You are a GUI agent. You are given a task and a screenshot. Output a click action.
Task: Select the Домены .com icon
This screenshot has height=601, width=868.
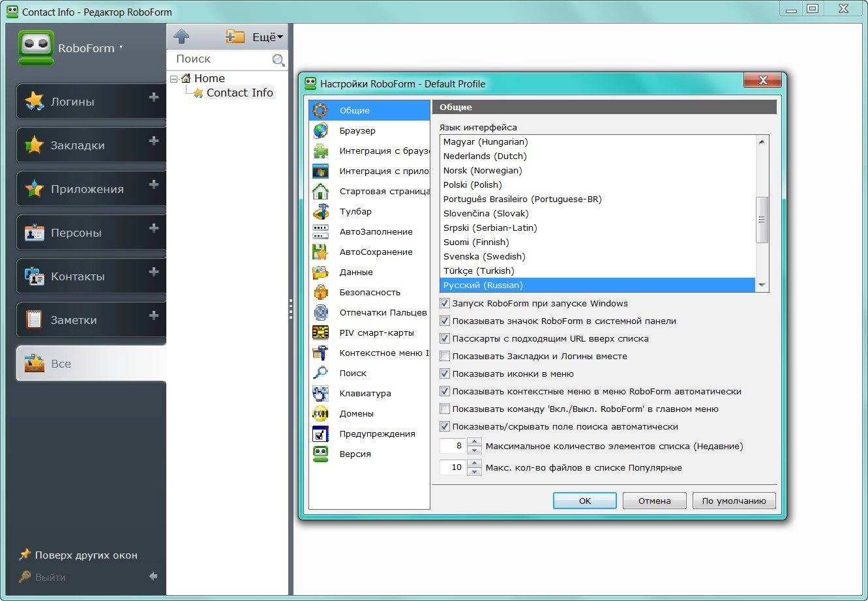click(x=320, y=413)
